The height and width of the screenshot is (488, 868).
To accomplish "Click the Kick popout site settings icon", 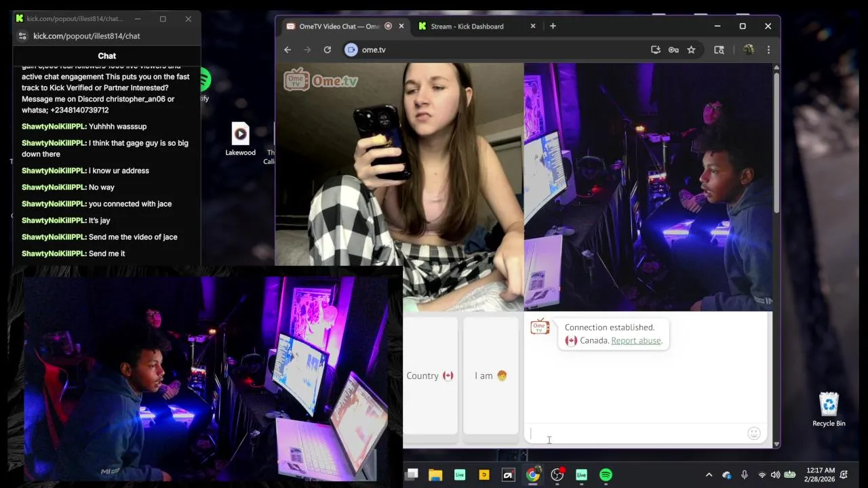I will (x=22, y=36).
